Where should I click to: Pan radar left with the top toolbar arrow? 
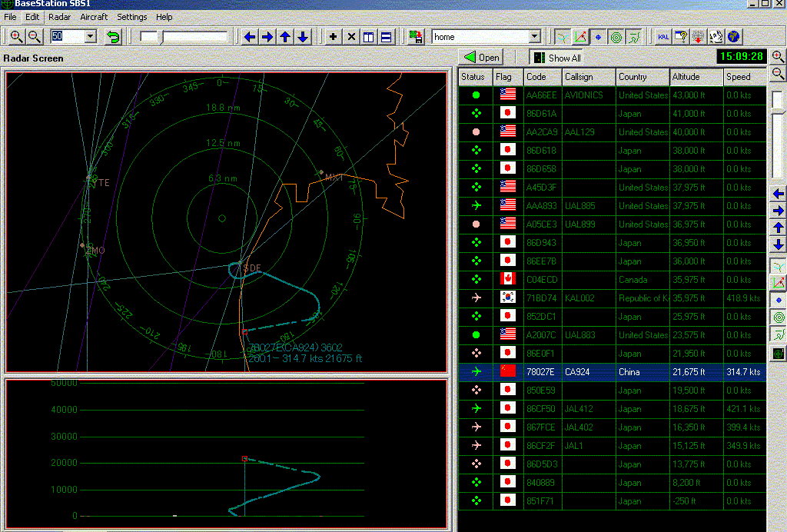pos(250,37)
